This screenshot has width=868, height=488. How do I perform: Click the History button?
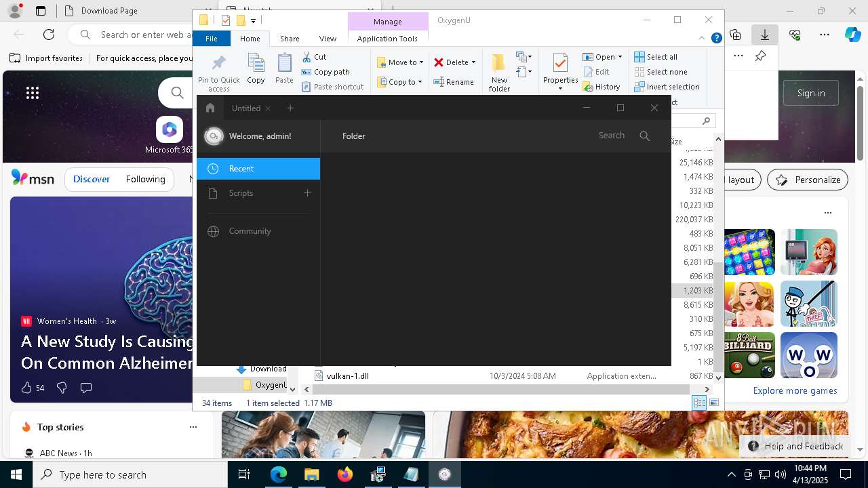601,87
